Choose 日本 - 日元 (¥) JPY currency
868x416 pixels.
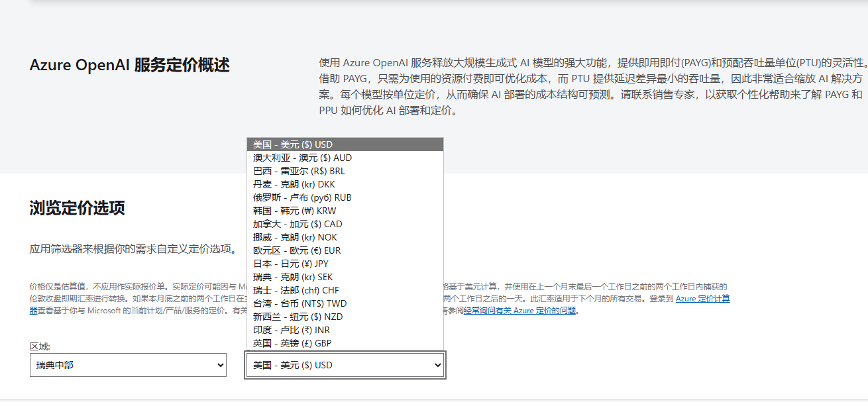(x=345, y=264)
